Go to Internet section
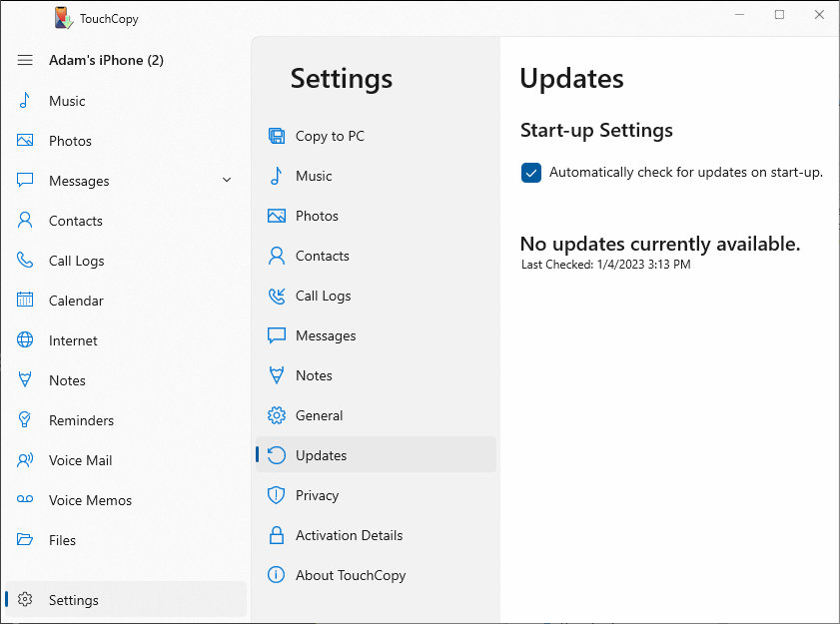 (x=126, y=339)
